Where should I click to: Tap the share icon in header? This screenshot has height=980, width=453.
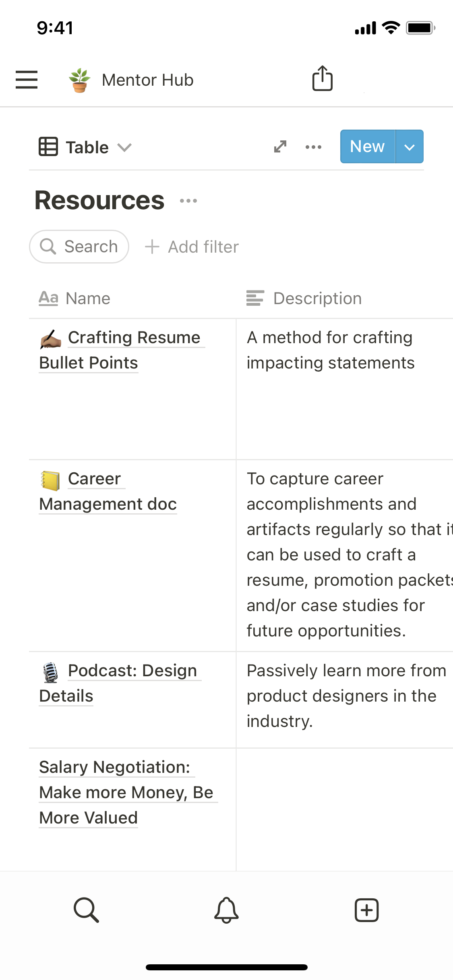(x=322, y=78)
